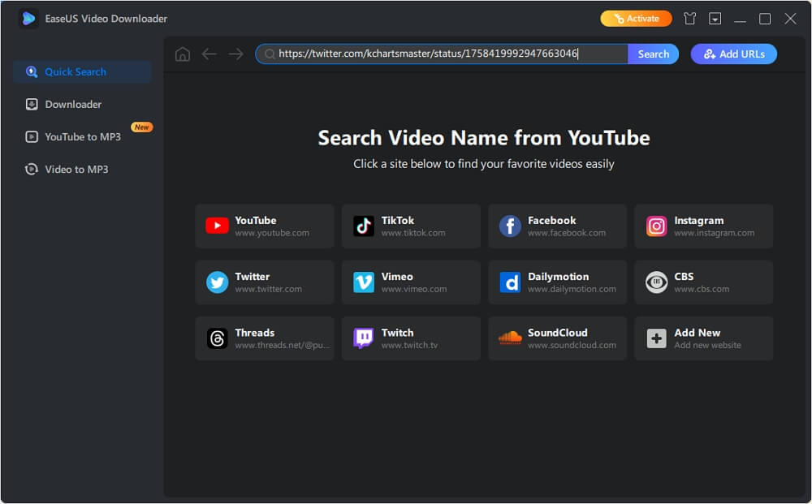Click the TikTok logo icon
This screenshot has height=504, width=812.
[364, 226]
